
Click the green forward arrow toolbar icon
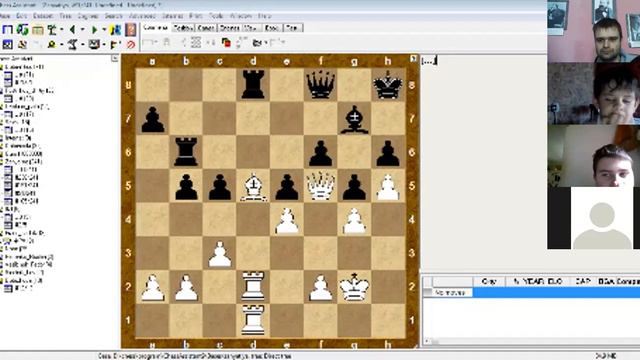(94, 29)
